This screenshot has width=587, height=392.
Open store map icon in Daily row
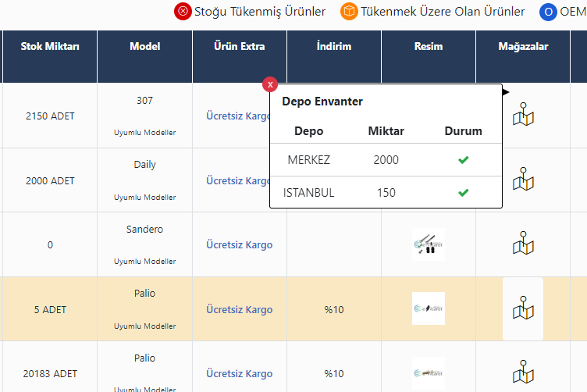click(x=523, y=180)
